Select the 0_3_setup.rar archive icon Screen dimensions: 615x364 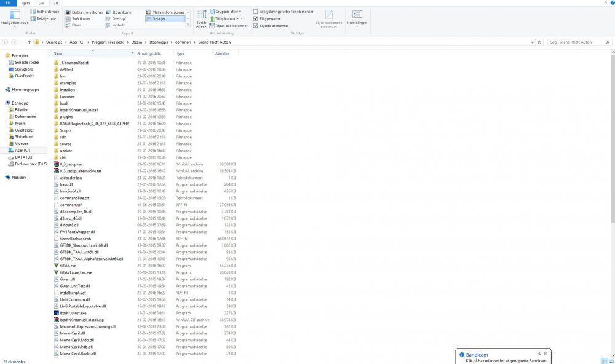pyautogui.click(x=56, y=164)
